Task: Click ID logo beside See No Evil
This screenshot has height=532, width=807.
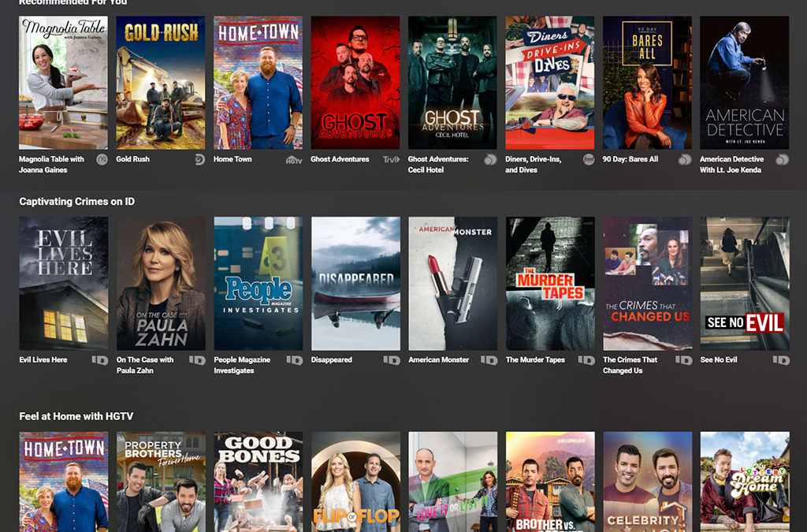Action: 781,360
